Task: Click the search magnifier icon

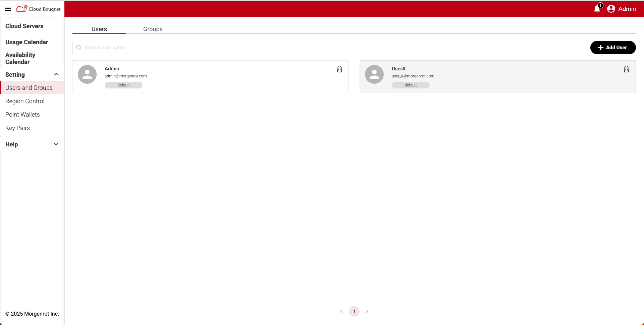Action: 78,47
